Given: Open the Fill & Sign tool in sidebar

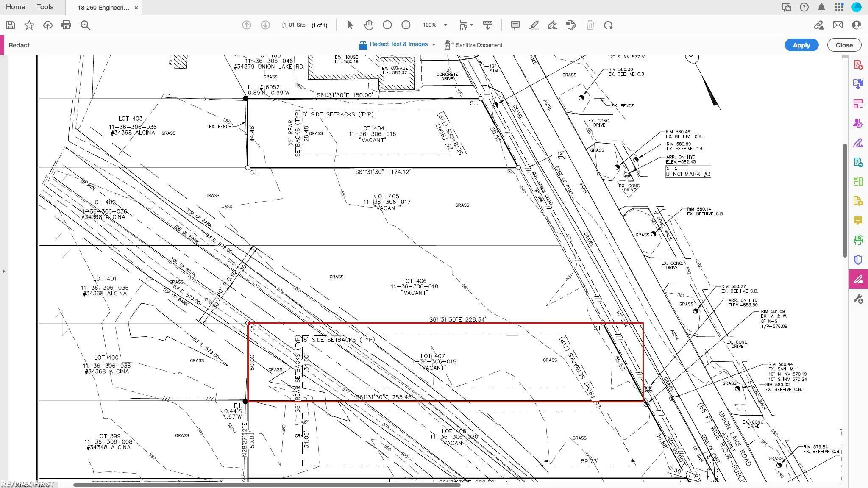Looking at the screenshot, I should [x=858, y=143].
